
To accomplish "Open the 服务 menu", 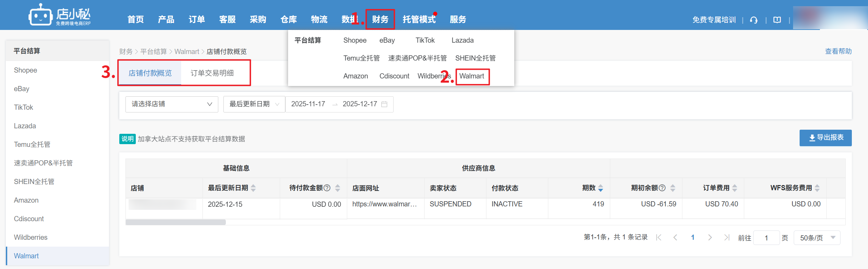I will click(458, 20).
